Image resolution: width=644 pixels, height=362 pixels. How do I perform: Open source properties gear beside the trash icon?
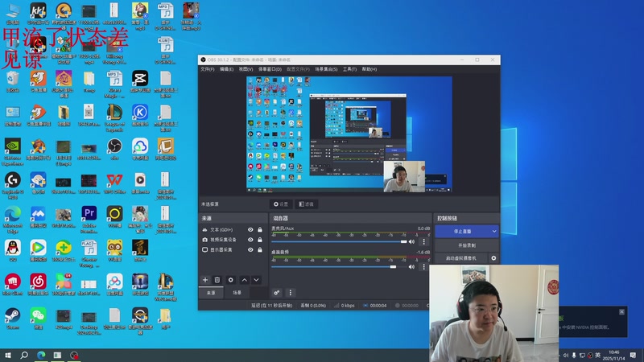(230, 280)
